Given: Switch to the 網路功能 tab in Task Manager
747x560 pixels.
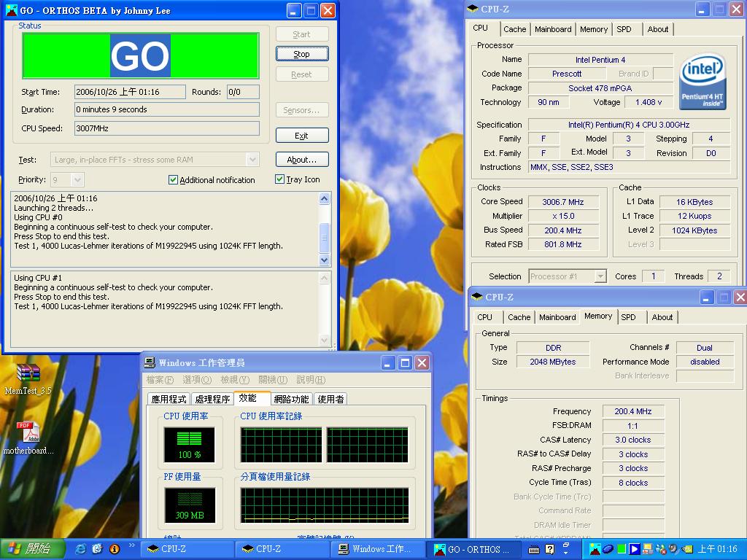Looking at the screenshot, I should coord(292,399).
